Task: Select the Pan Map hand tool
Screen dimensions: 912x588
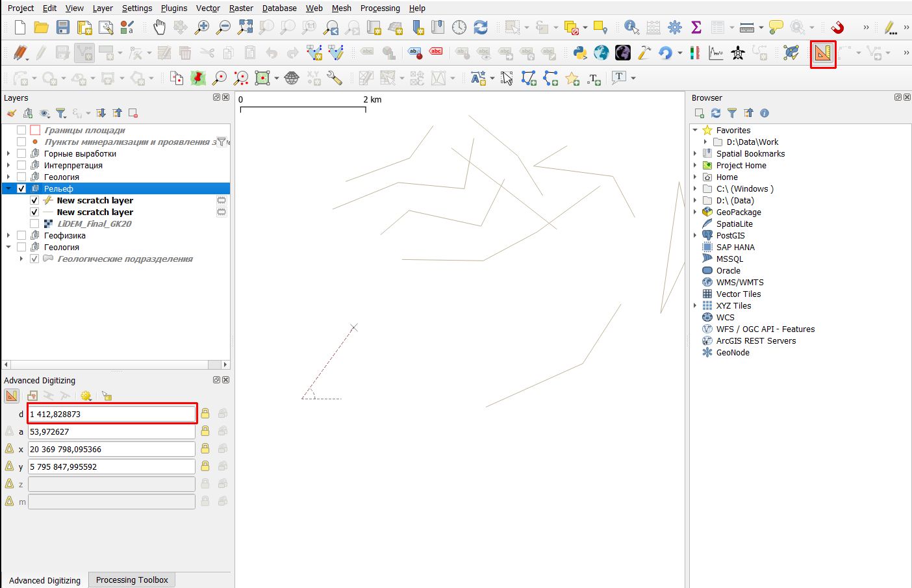Action: pyautogui.click(x=159, y=27)
